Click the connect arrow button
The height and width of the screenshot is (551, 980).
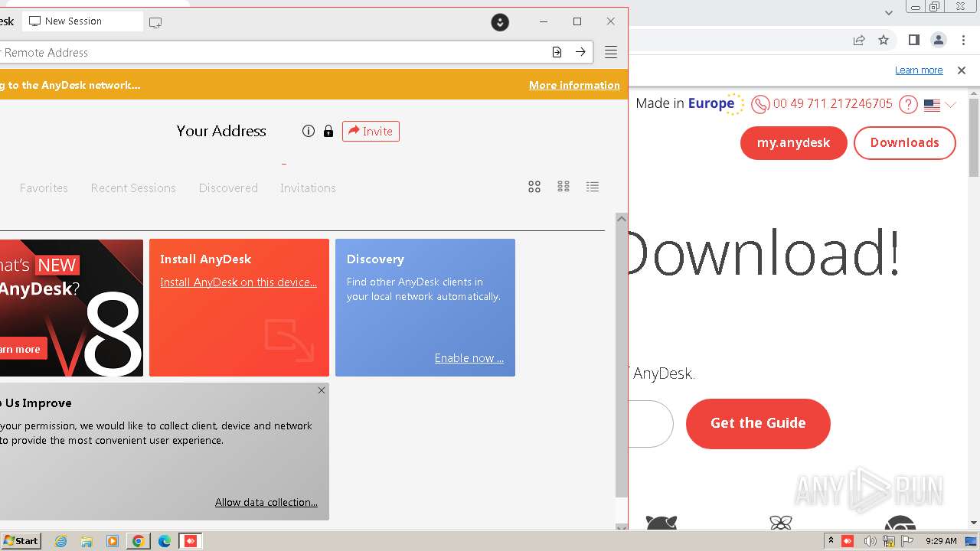tap(581, 52)
